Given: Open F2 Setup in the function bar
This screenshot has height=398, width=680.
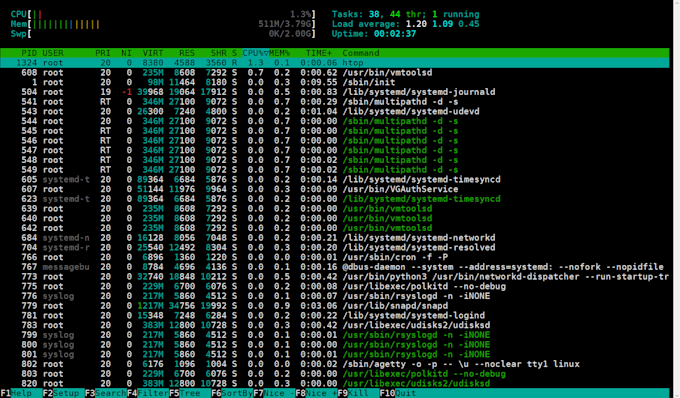Looking at the screenshot, I should 63,393.
